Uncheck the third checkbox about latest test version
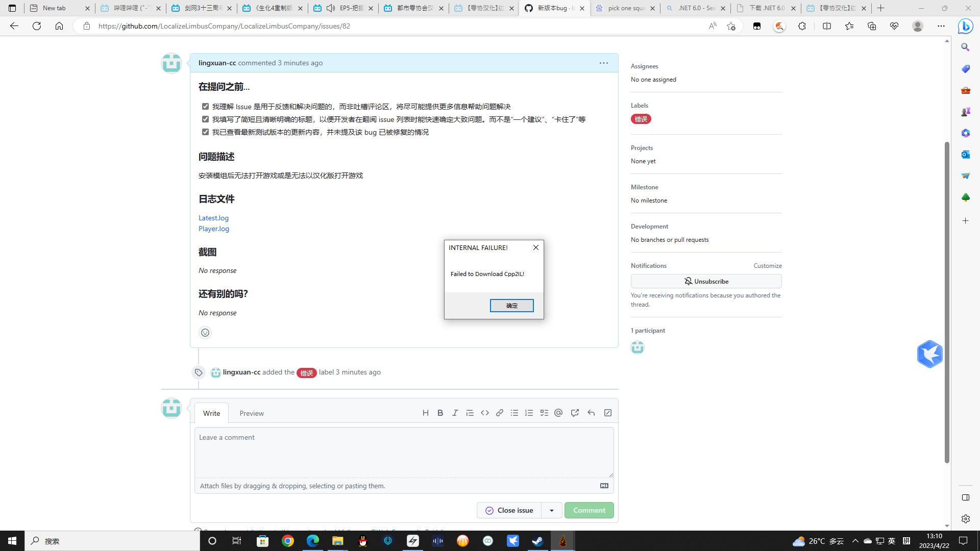This screenshot has height=551, width=980. 205,131
